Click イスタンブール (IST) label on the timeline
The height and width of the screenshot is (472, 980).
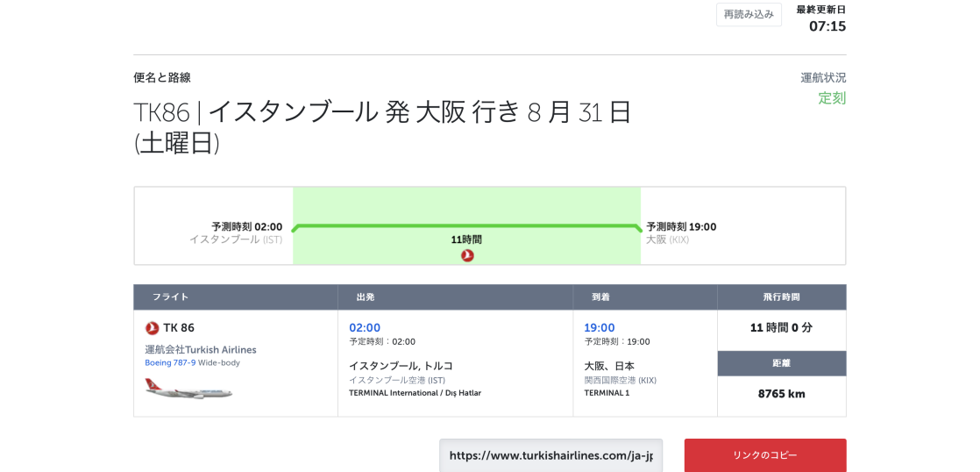tap(236, 240)
